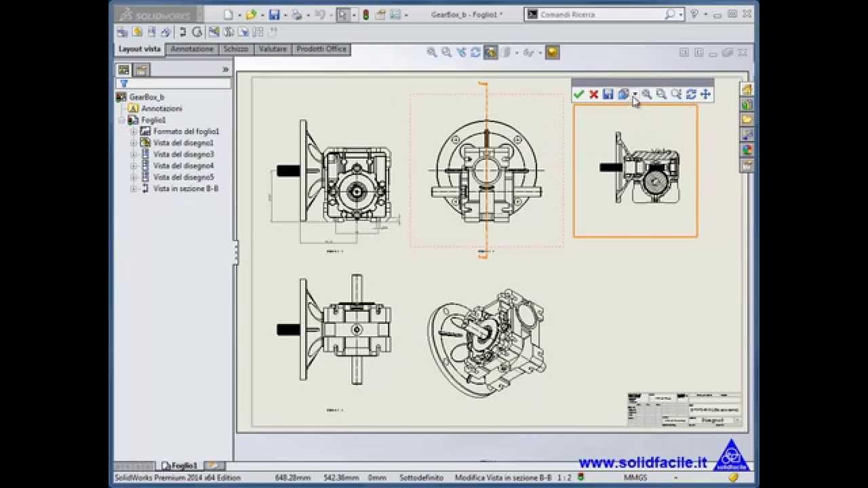Click the isometric gearbox drawing view
This screenshot has height=488, width=868.
(x=486, y=343)
